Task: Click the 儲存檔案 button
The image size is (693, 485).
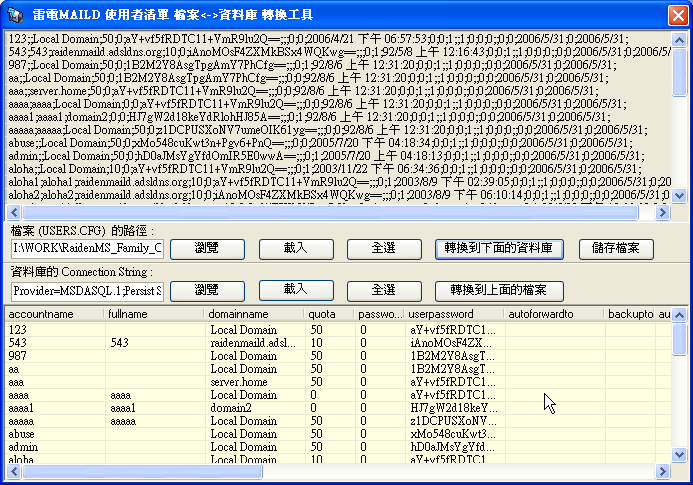Action: click(617, 247)
